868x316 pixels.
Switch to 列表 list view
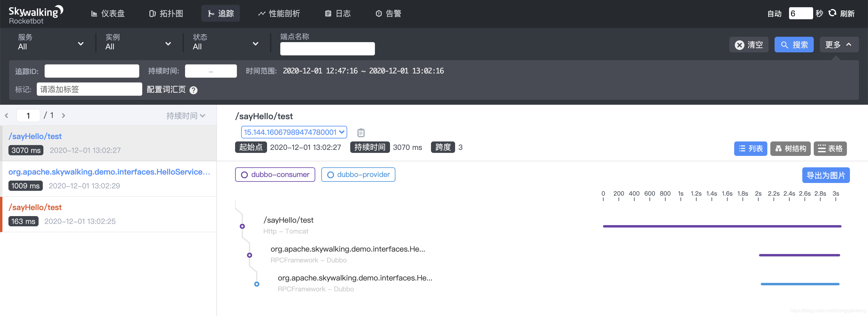point(750,148)
